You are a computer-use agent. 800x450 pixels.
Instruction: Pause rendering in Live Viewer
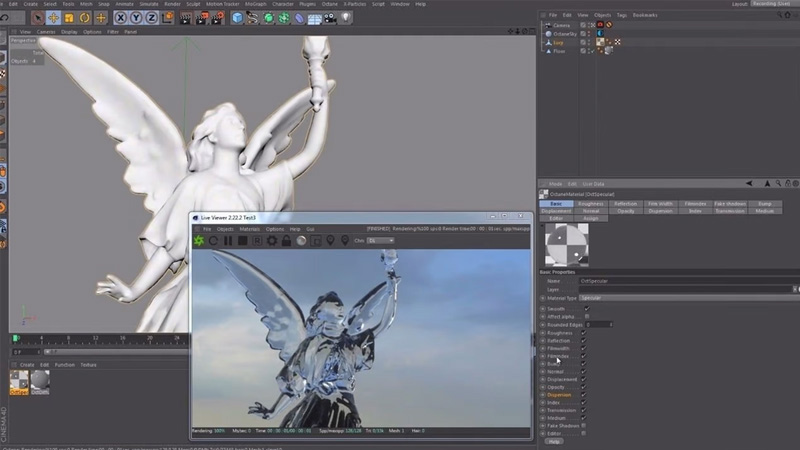point(228,241)
